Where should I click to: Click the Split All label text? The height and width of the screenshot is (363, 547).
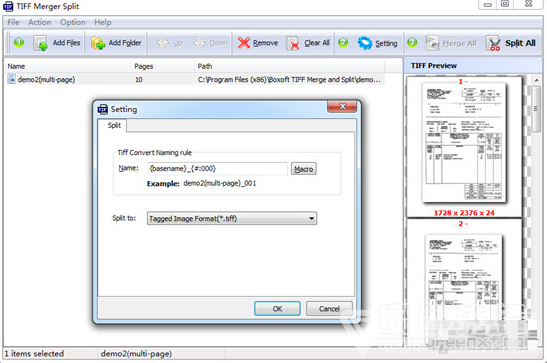tap(520, 43)
